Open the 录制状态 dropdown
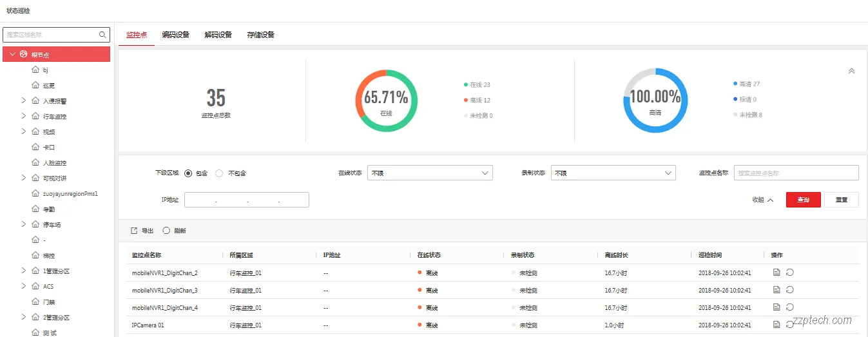This screenshot has height=337, width=868. pos(613,173)
